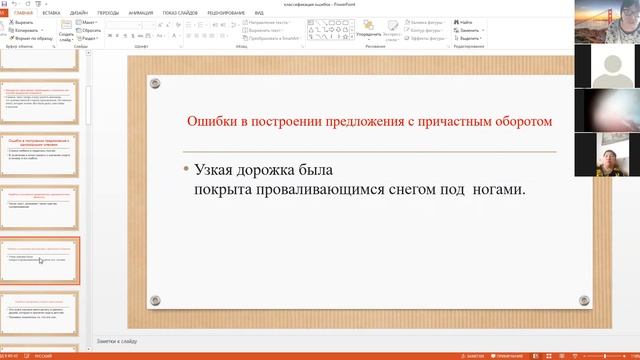The height and width of the screenshot is (360, 640).
Task: Click Вырезать (cut) in the clipboard group
Action: point(21,22)
